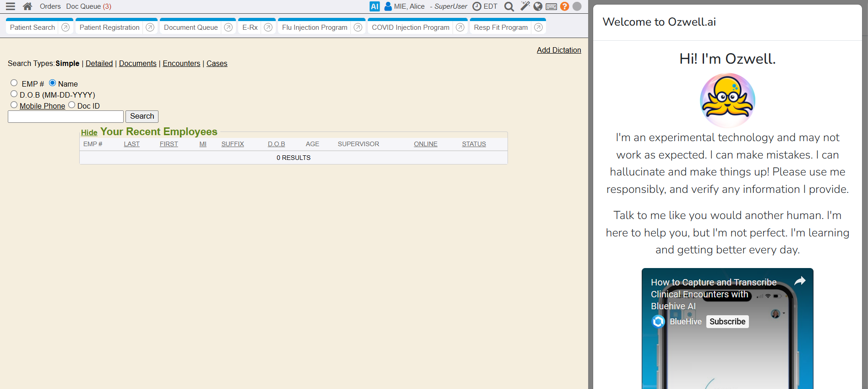Open the Document Queue tab

[191, 27]
